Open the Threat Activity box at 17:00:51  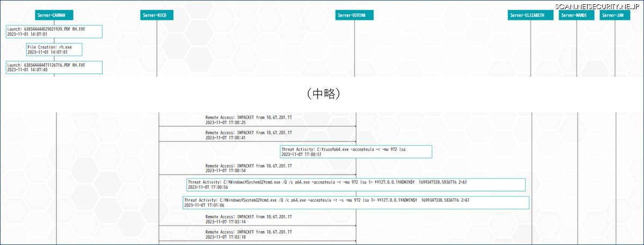click(356, 152)
